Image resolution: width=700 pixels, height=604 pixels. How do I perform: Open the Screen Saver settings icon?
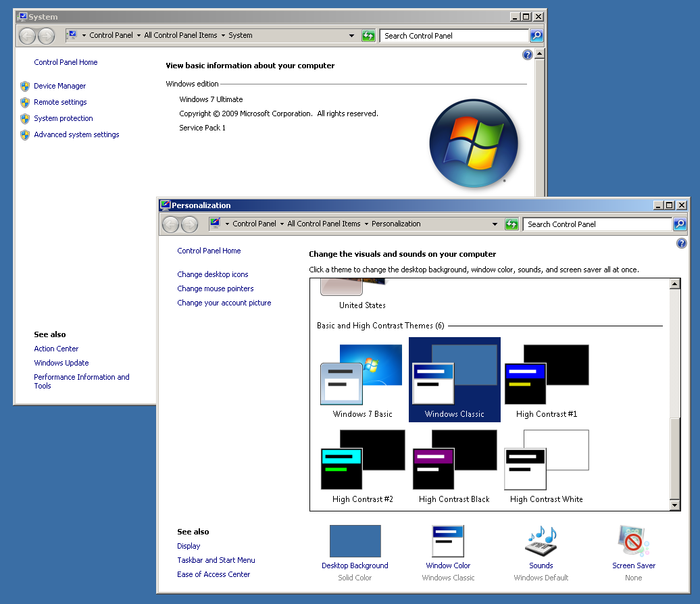[633, 542]
